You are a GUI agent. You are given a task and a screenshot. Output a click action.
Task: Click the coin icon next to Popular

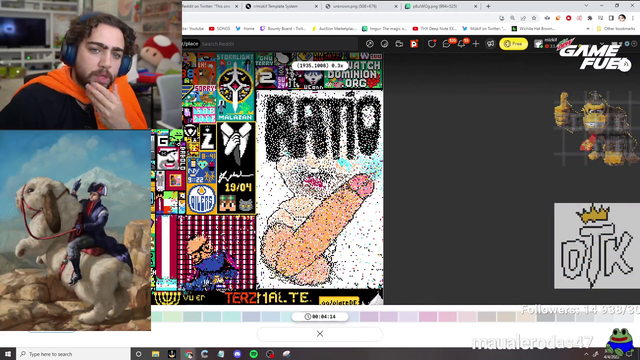tap(384, 44)
